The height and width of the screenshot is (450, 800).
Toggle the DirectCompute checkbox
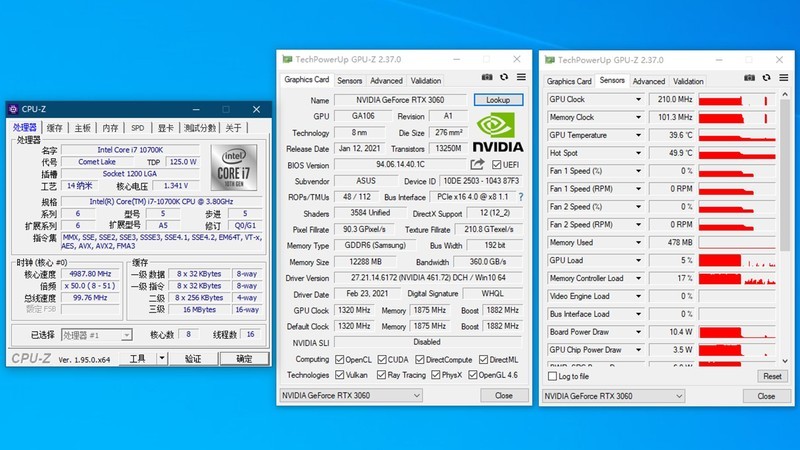419,360
